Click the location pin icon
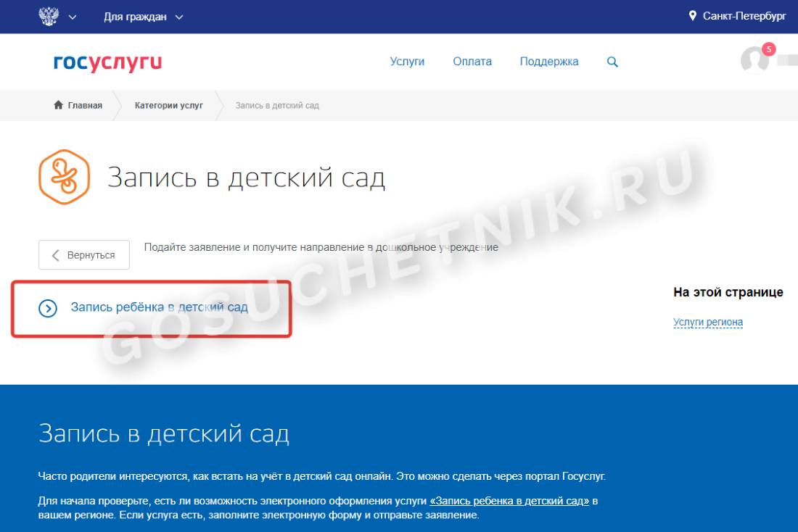 [692, 16]
